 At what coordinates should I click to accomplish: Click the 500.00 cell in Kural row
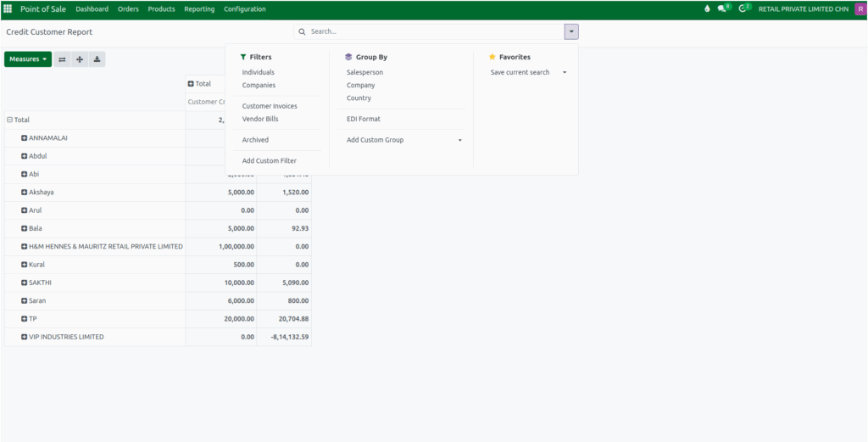(x=221, y=265)
